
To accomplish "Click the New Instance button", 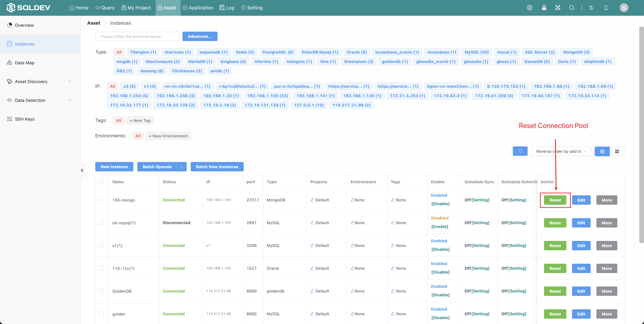I will tap(114, 167).
